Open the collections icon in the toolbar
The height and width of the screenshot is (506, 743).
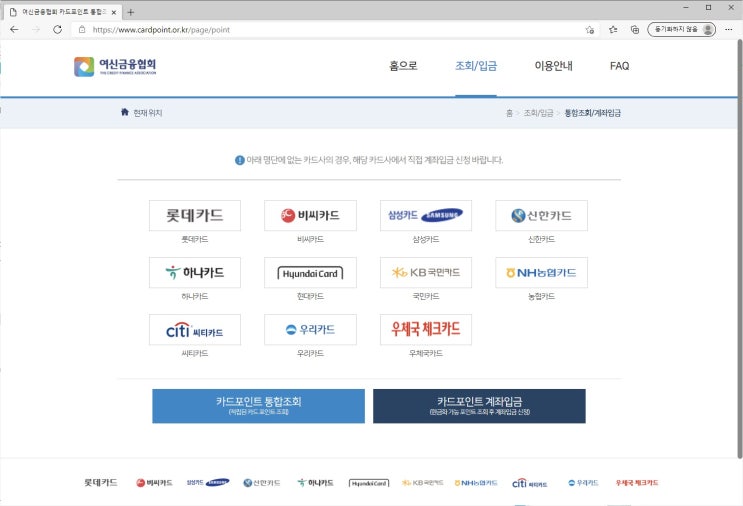[635, 29]
